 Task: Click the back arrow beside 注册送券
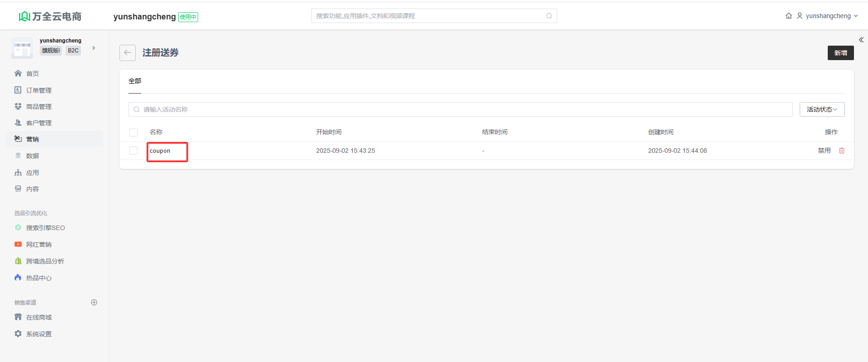point(128,53)
